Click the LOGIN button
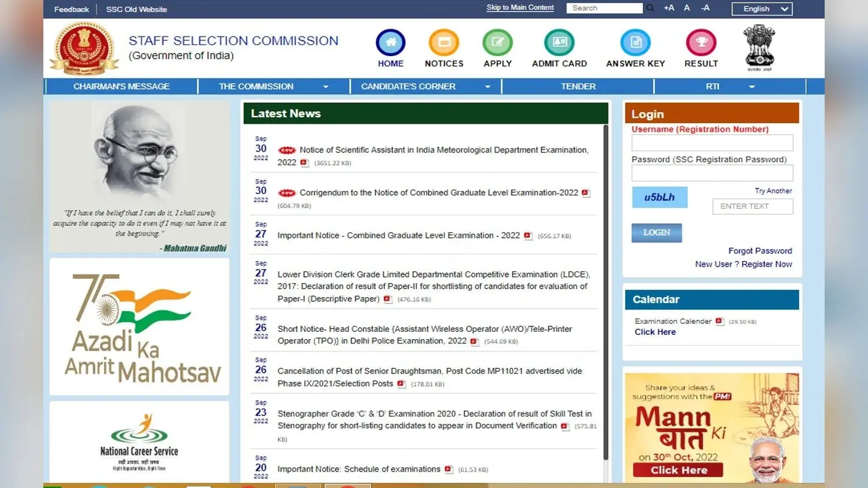The height and width of the screenshot is (488, 868). (x=657, y=232)
